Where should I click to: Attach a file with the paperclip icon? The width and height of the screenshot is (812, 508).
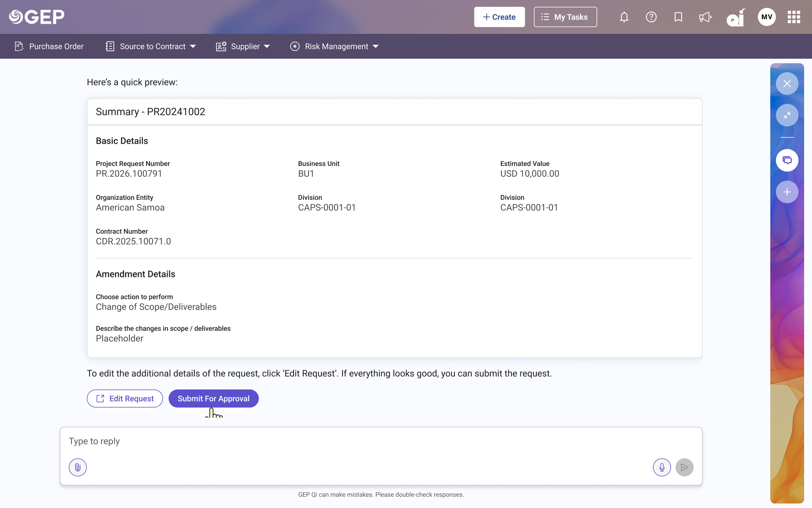(78, 467)
